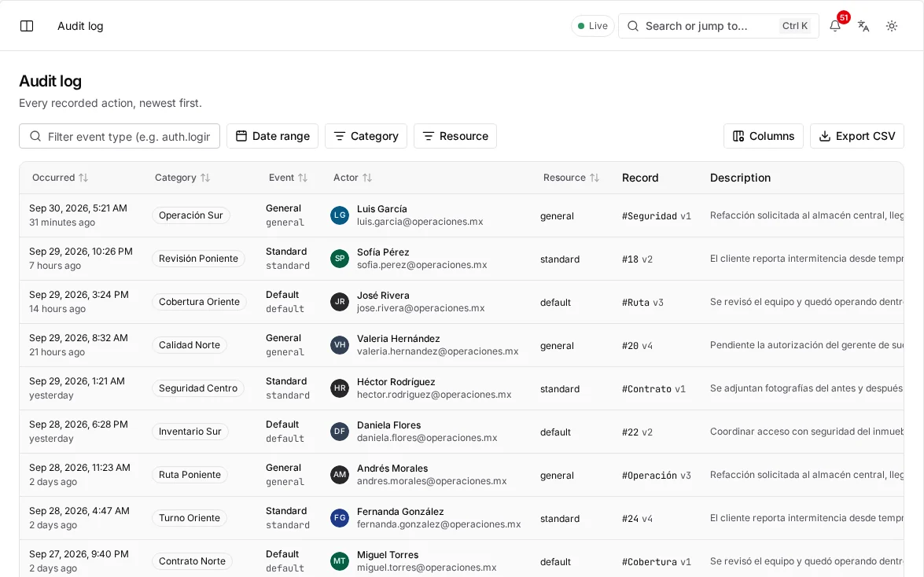This screenshot has height=577, width=924.
Task: Click the Record column header
Action: (x=640, y=178)
